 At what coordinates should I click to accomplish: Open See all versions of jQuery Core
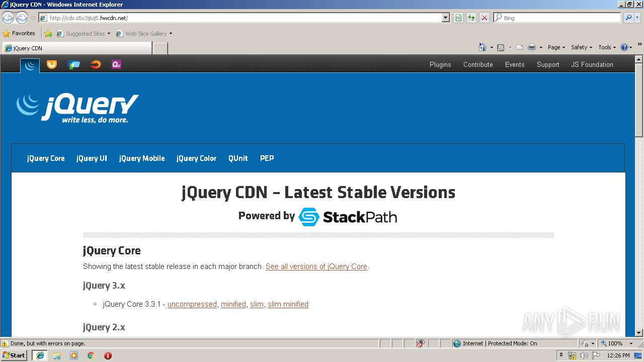316,266
